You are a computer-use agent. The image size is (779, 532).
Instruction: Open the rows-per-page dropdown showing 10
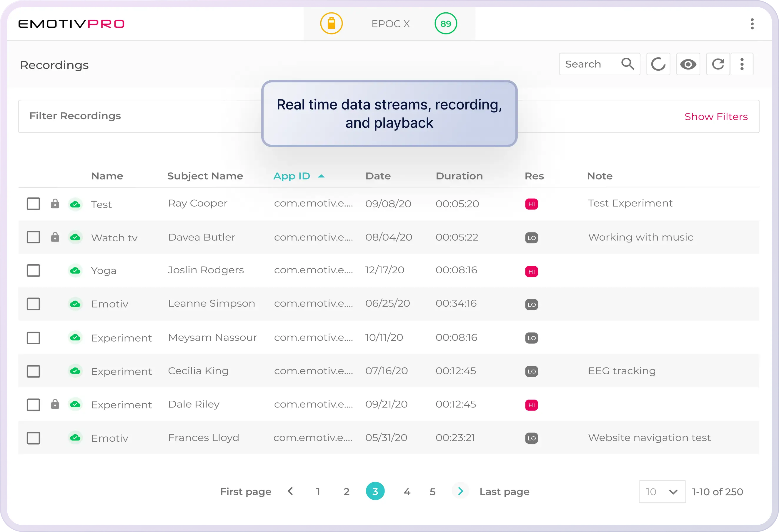(x=662, y=491)
